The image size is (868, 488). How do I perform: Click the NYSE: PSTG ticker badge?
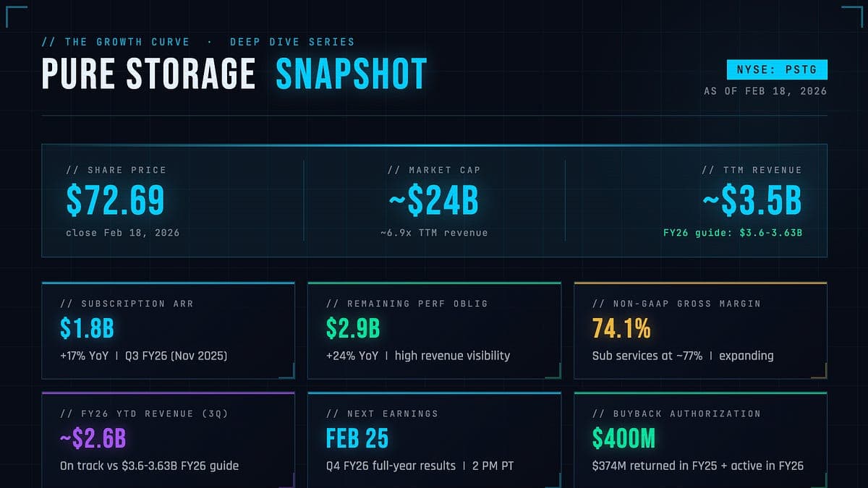coord(777,69)
